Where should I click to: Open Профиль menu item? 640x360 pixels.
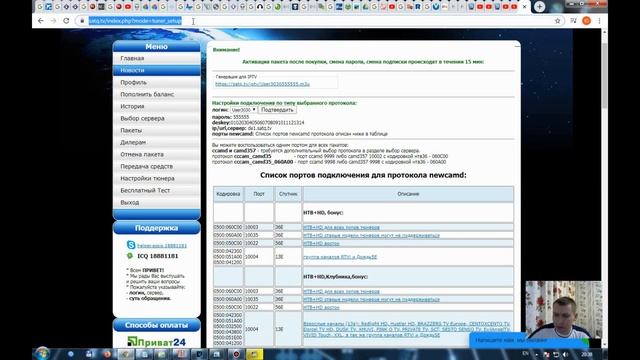coord(157,82)
